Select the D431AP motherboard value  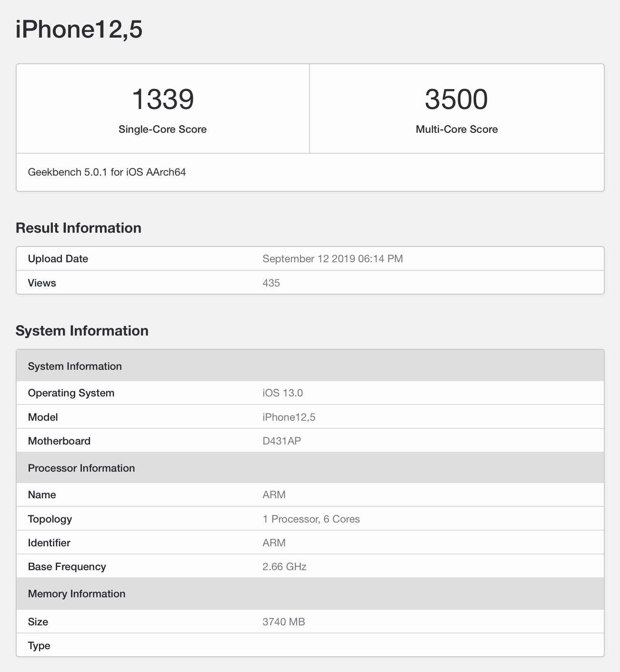[282, 441]
